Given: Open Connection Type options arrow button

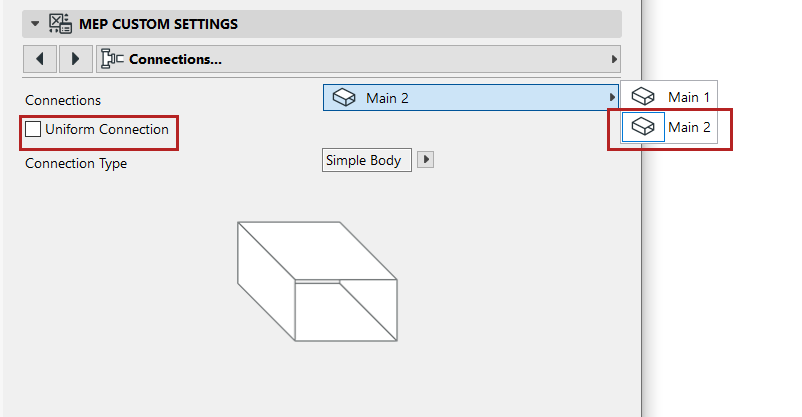Looking at the screenshot, I should [x=425, y=160].
